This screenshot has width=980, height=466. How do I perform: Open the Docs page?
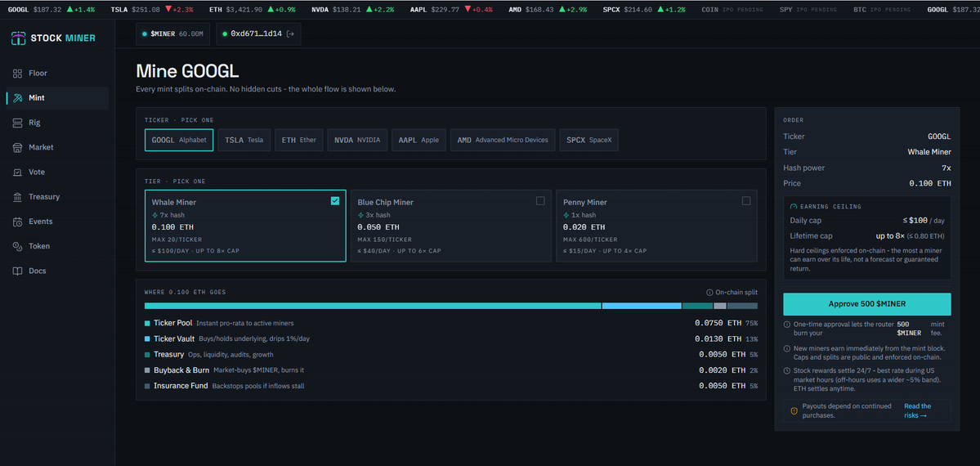coord(57,271)
